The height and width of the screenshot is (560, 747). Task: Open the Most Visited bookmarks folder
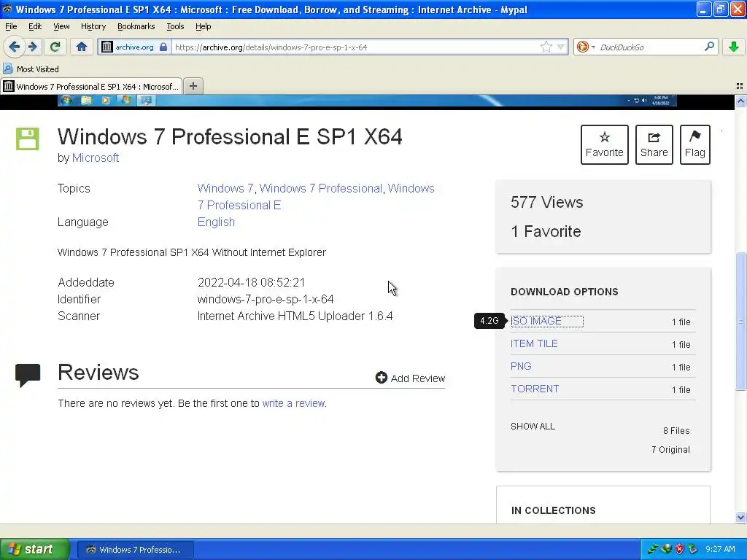(x=31, y=69)
